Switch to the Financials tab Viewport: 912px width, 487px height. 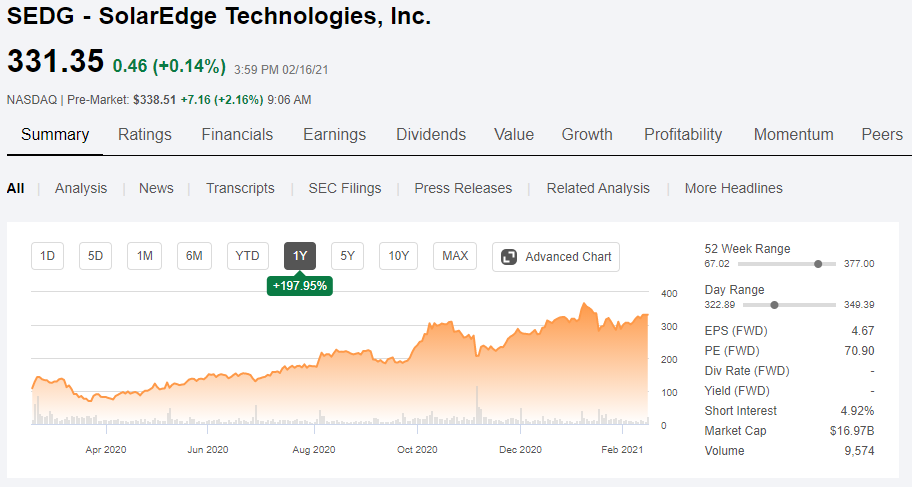pyautogui.click(x=237, y=135)
